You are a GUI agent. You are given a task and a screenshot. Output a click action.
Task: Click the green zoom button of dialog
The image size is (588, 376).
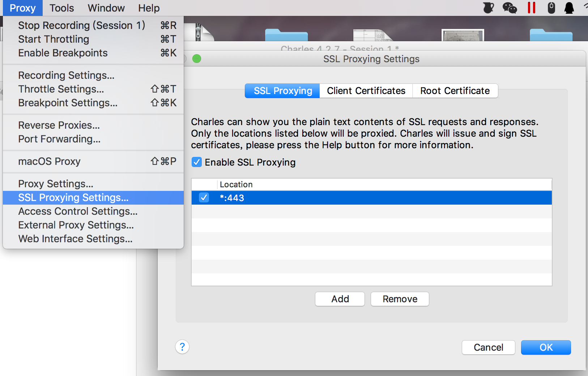197,59
